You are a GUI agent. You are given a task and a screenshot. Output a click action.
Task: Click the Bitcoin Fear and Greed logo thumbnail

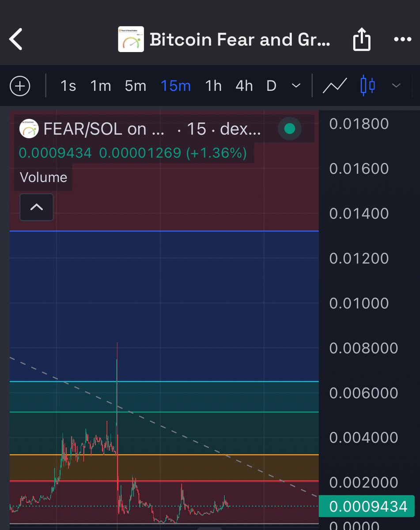pyautogui.click(x=130, y=39)
